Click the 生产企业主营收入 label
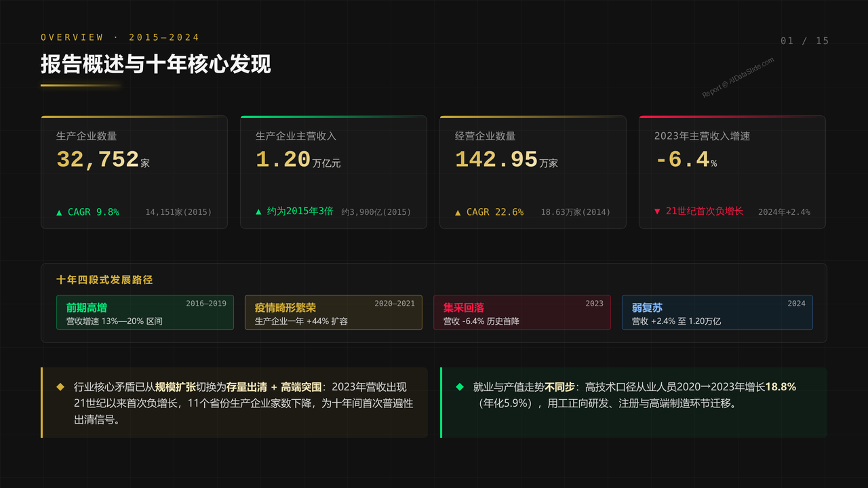This screenshot has width=868, height=488. pyautogui.click(x=296, y=136)
